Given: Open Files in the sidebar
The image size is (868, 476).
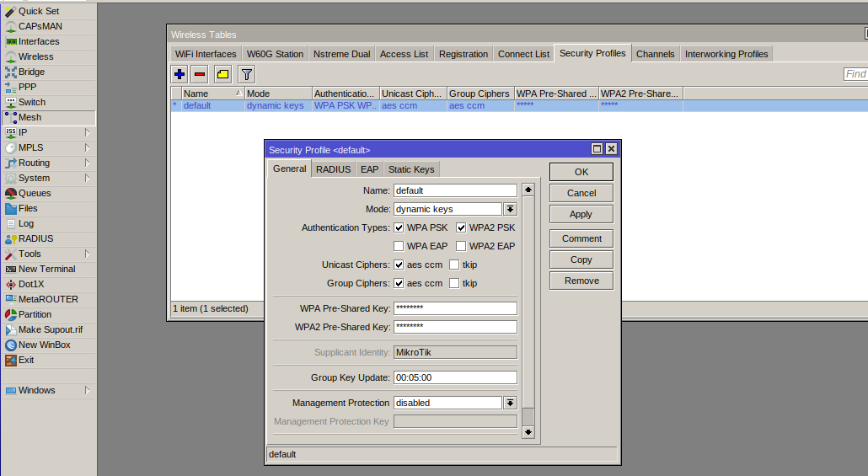Looking at the screenshot, I should point(28,208).
